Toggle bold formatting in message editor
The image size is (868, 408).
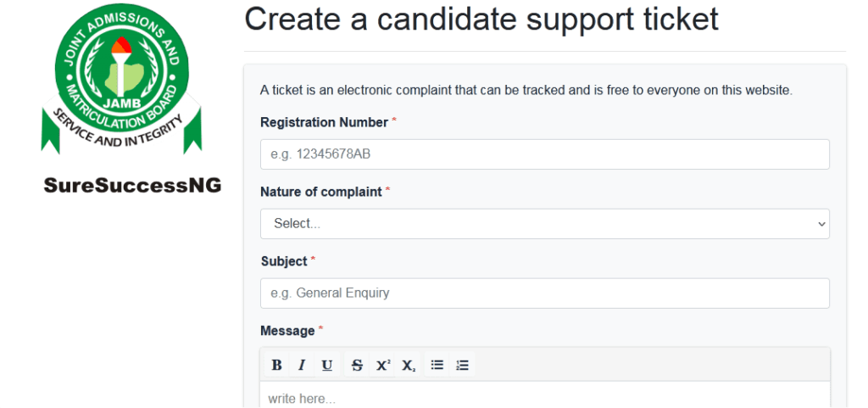click(276, 366)
